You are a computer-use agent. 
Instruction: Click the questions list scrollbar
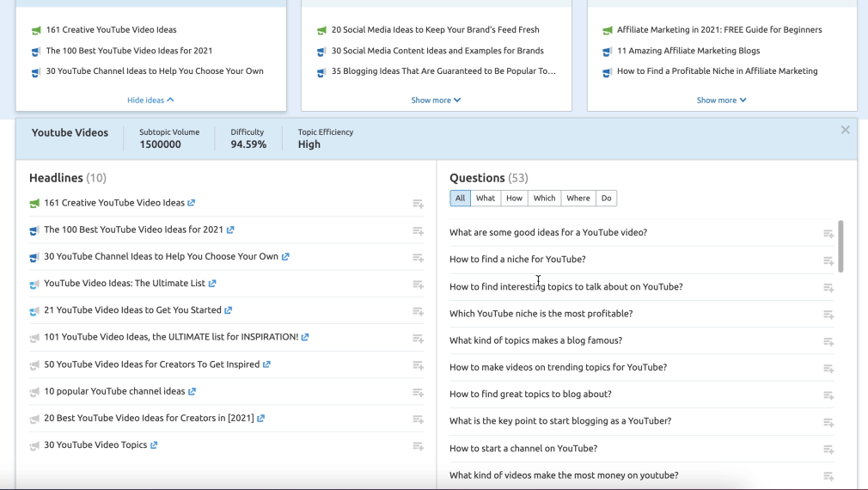tap(840, 247)
